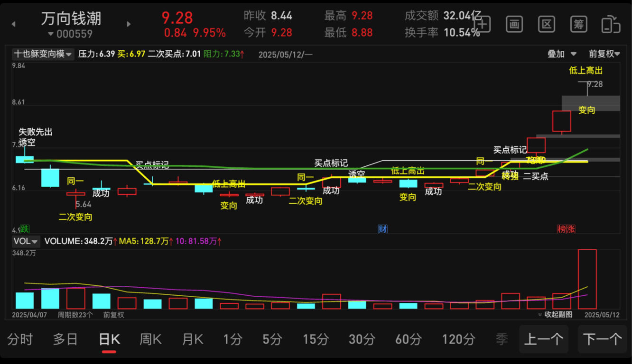Switch to the 5分 chart tab
The height and width of the screenshot is (364, 632).
tap(272, 339)
